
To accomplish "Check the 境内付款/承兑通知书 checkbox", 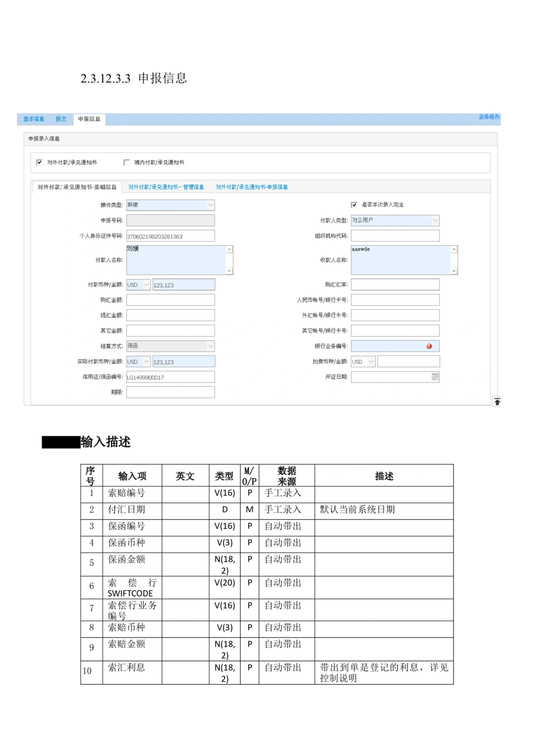I will coord(126,161).
